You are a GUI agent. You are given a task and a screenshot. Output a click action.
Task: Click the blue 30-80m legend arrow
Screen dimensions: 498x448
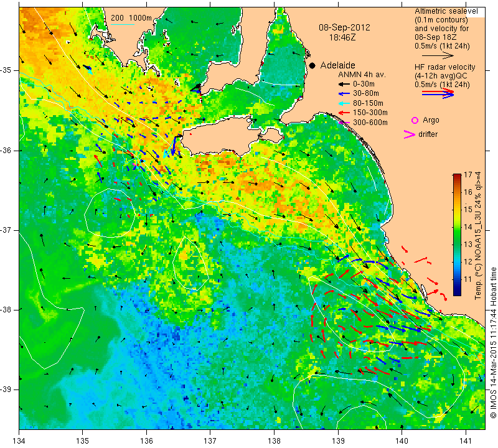click(344, 94)
